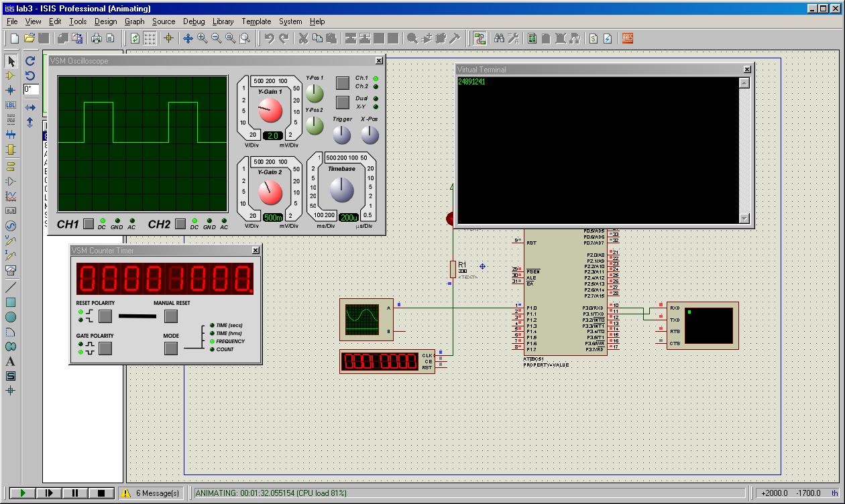Click the Zoom to Area icon
This screenshot has height=504, width=845.
point(245,38)
